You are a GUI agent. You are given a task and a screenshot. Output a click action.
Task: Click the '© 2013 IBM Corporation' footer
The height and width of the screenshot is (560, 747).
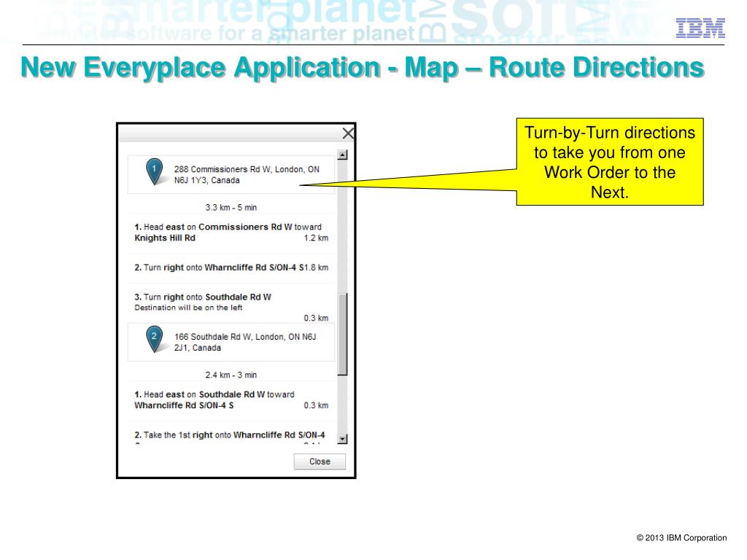pos(682,537)
